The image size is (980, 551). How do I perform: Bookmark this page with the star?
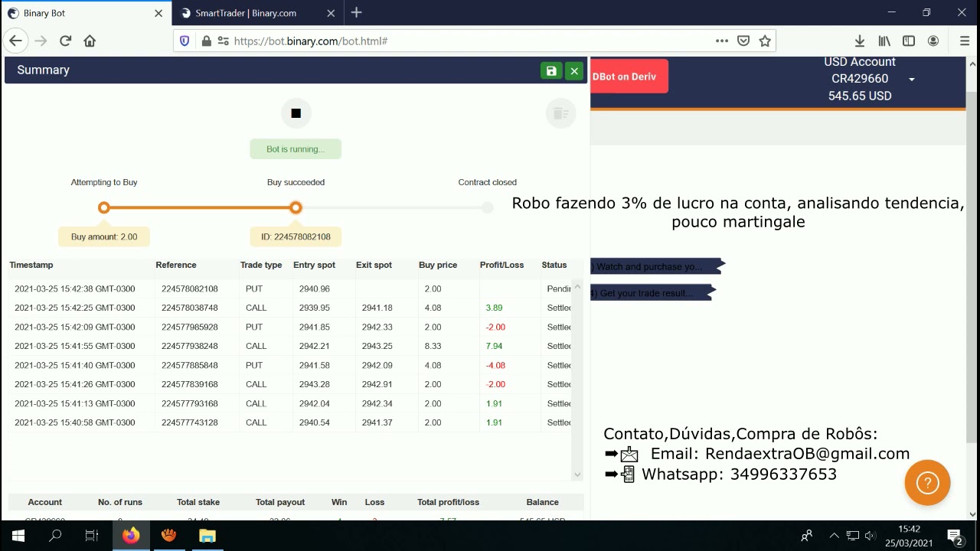click(x=765, y=41)
